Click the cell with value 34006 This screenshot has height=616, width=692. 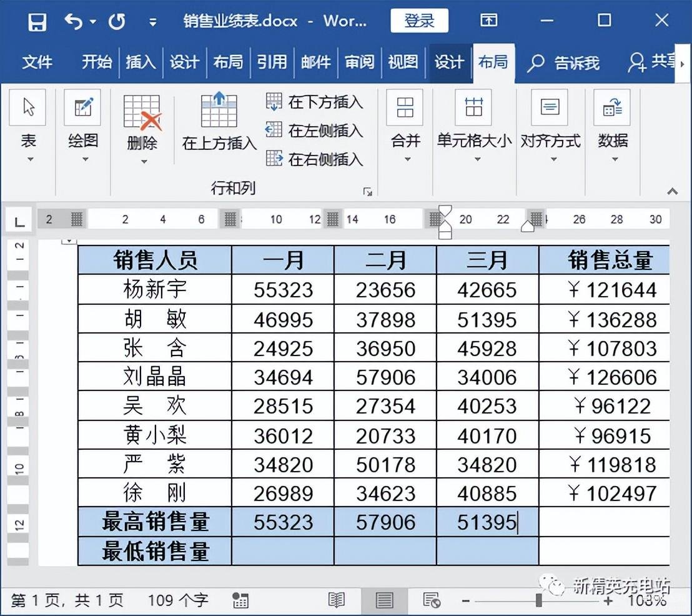[x=487, y=377]
